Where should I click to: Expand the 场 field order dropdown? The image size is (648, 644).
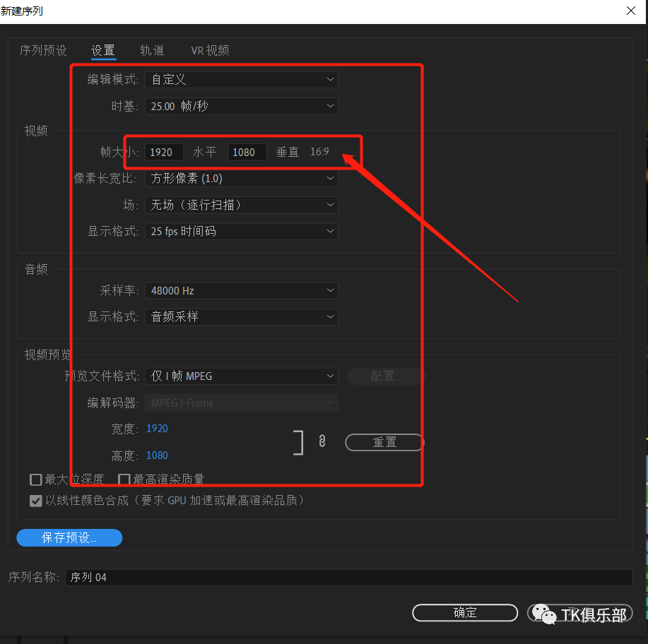coord(241,205)
